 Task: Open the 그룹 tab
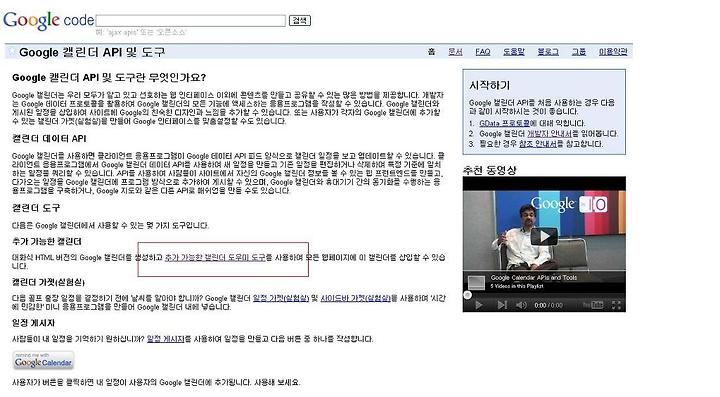(579, 52)
